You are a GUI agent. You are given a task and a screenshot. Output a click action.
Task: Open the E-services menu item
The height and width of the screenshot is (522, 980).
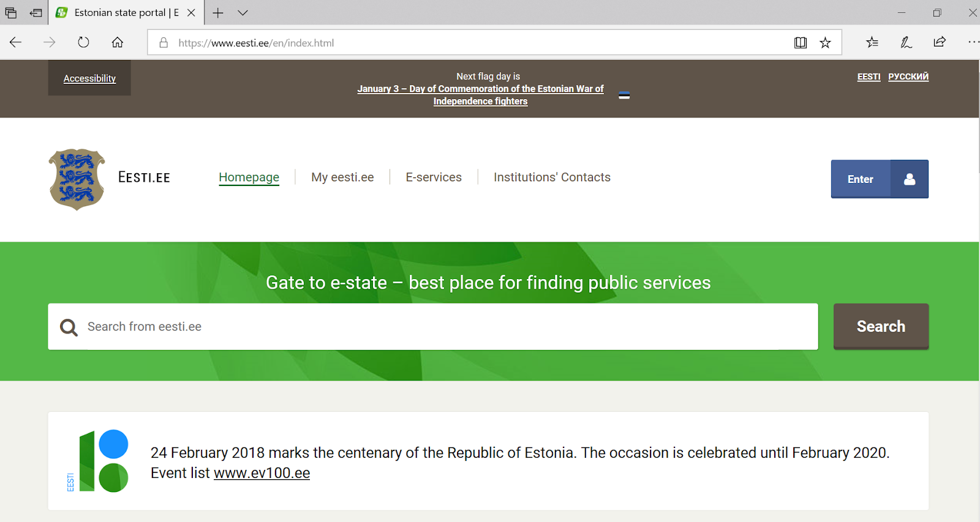tap(434, 177)
